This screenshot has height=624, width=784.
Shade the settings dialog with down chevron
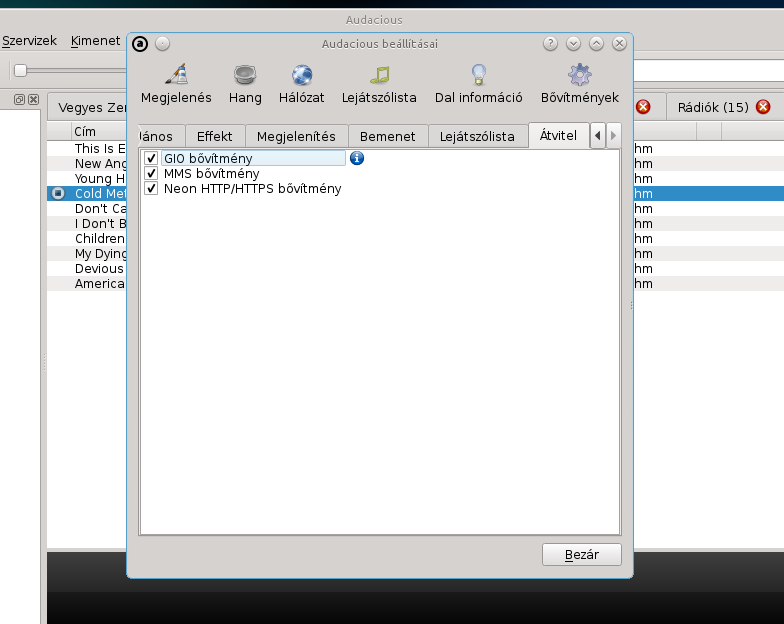pyautogui.click(x=573, y=44)
